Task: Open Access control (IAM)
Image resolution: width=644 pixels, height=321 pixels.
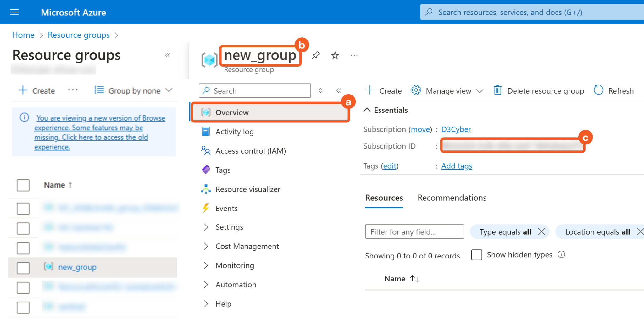Action: tap(250, 151)
